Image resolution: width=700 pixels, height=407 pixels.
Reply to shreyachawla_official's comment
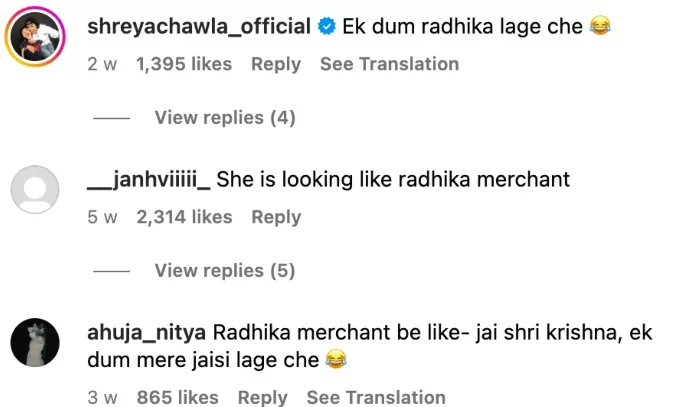coord(276,64)
